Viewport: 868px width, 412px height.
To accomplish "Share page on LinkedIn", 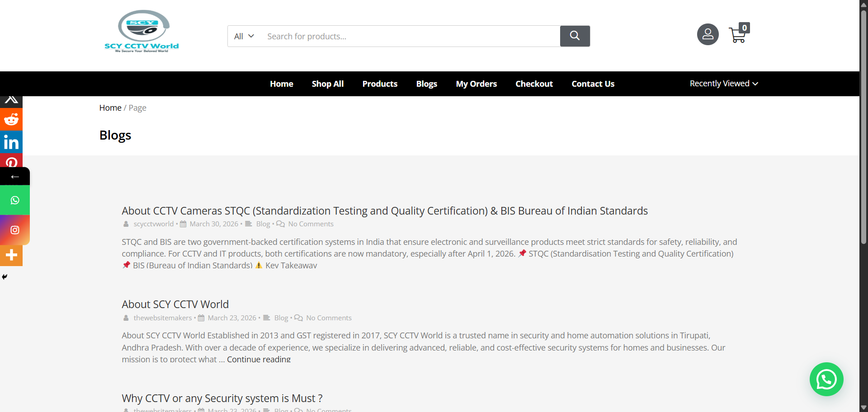I will pyautogui.click(x=11, y=143).
